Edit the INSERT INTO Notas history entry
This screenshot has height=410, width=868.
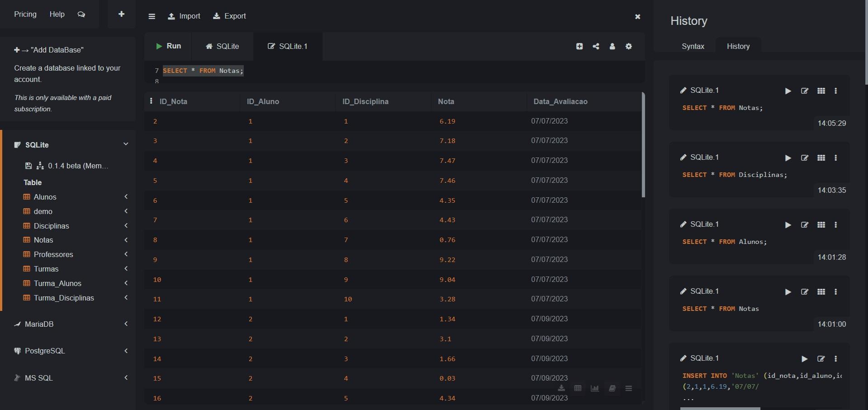pyautogui.click(x=821, y=359)
